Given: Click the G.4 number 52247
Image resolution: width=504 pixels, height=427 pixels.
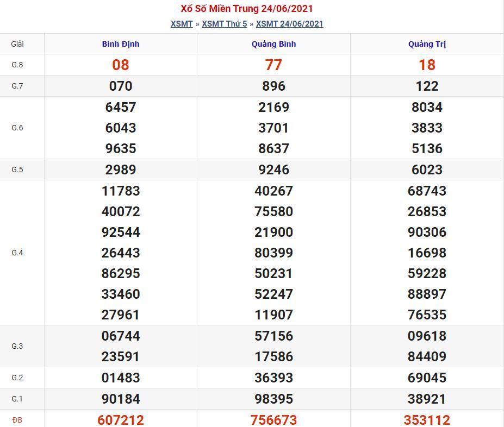Looking at the screenshot, I should (x=273, y=294).
